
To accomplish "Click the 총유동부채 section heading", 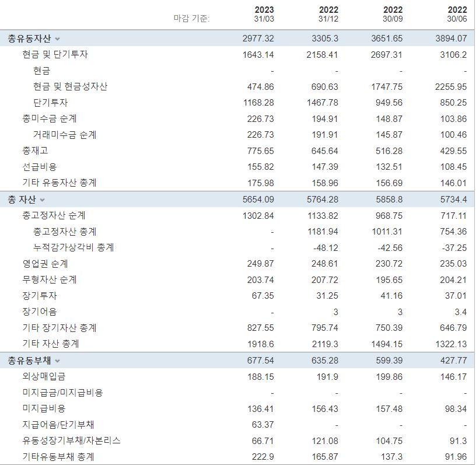I will [x=29, y=361].
